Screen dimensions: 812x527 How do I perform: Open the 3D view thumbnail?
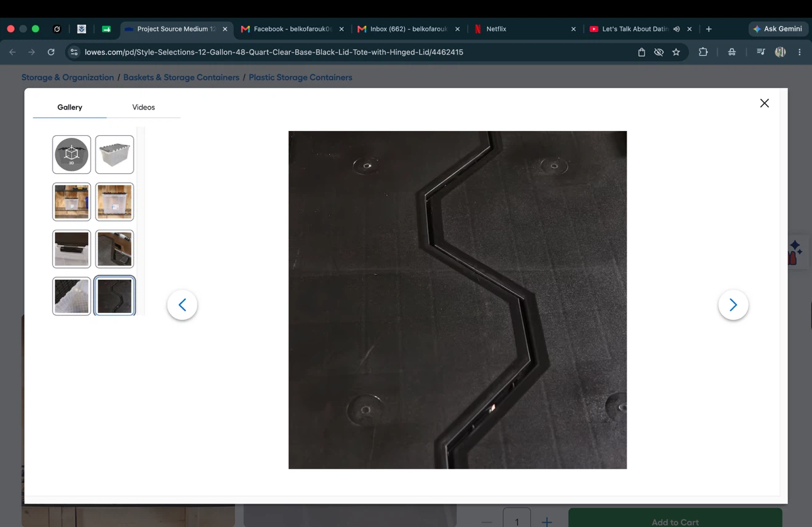(71, 154)
